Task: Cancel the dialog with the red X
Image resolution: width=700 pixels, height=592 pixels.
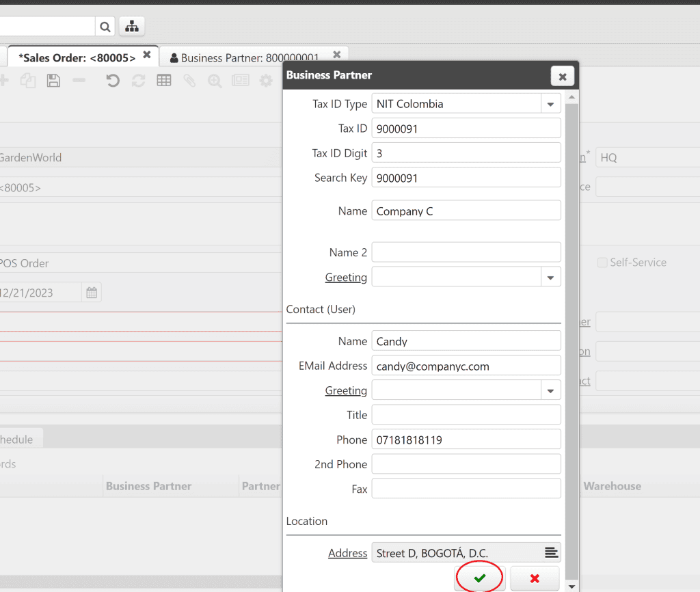Action: pos(535,578)
